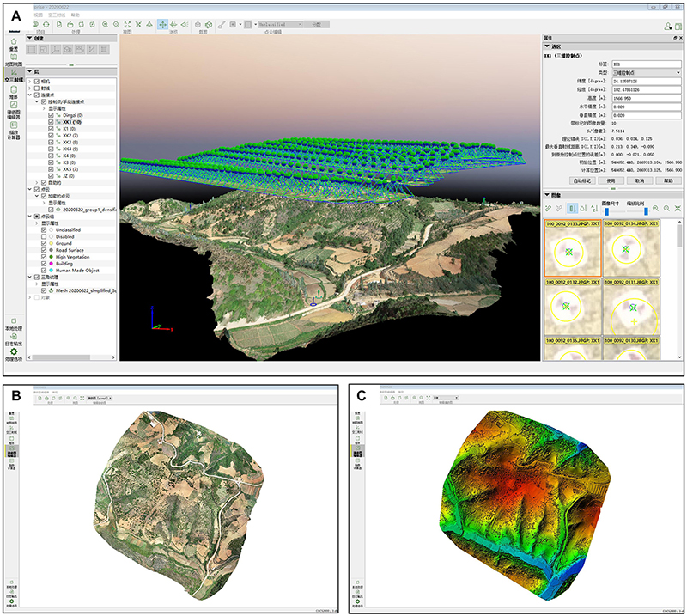687x616 pixels.
Task: Select thumbnail 100_0092_0134.JPG
Action: (x=631, y=247)
